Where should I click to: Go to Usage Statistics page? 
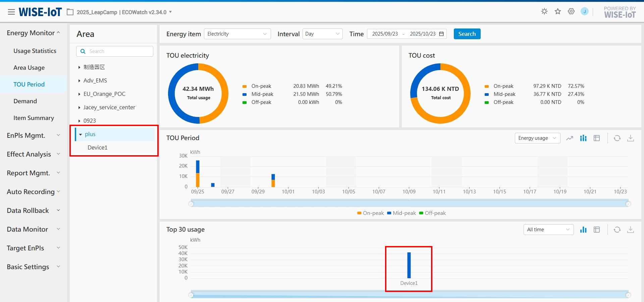(x=35, y=51)
